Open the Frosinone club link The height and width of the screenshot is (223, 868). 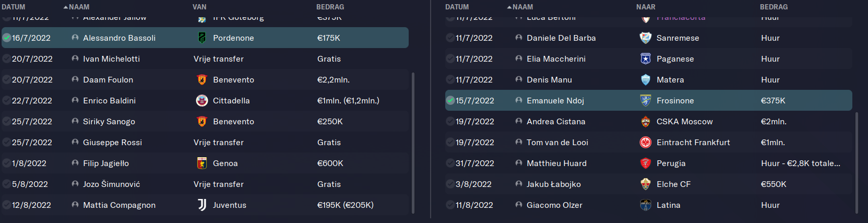(x=675, y=100)
